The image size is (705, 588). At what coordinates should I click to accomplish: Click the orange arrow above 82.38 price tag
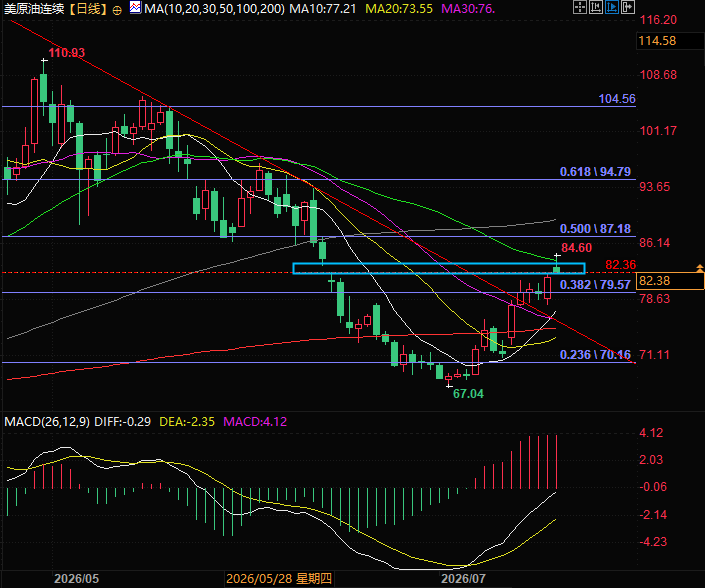pyautogui.click(x=700, y=268)
